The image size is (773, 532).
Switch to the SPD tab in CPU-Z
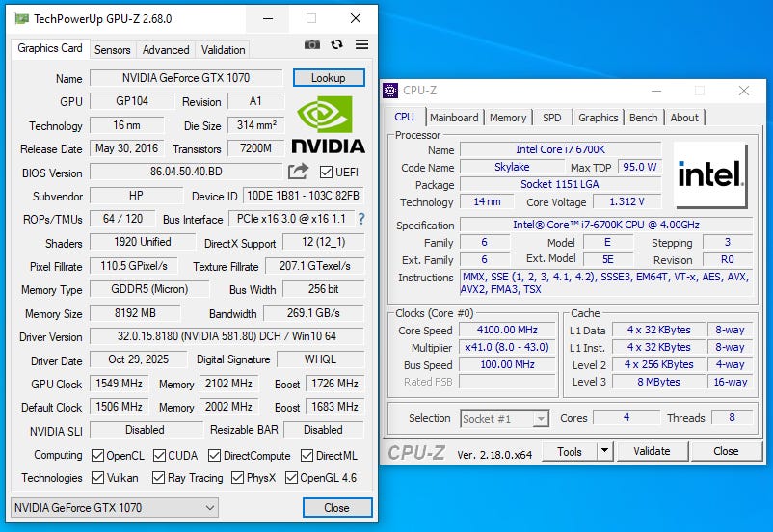click(551, 118)
